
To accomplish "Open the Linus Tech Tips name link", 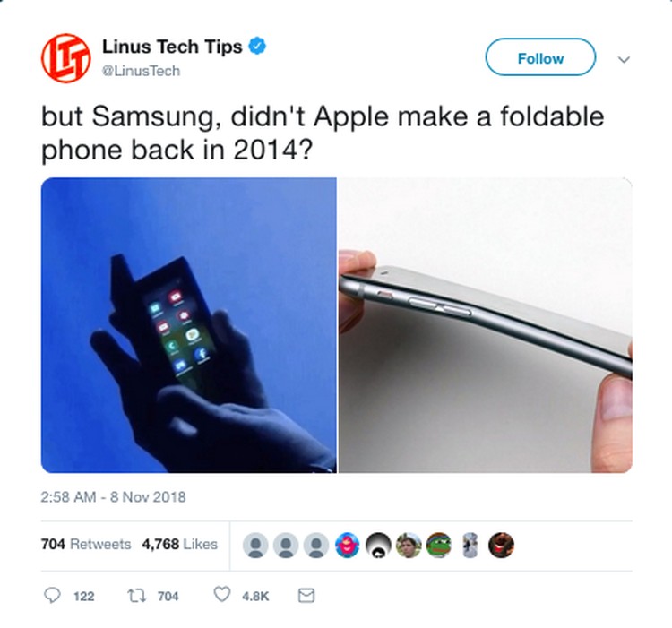I will point(172,47).
